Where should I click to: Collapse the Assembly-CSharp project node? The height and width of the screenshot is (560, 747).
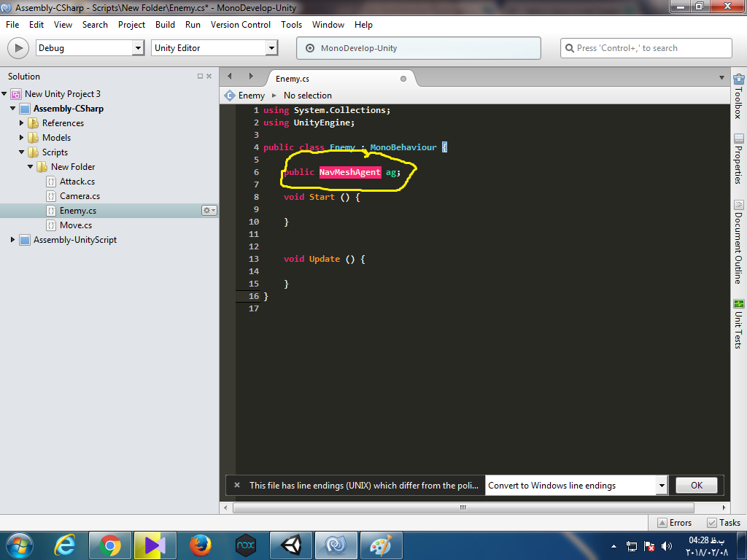13,109
